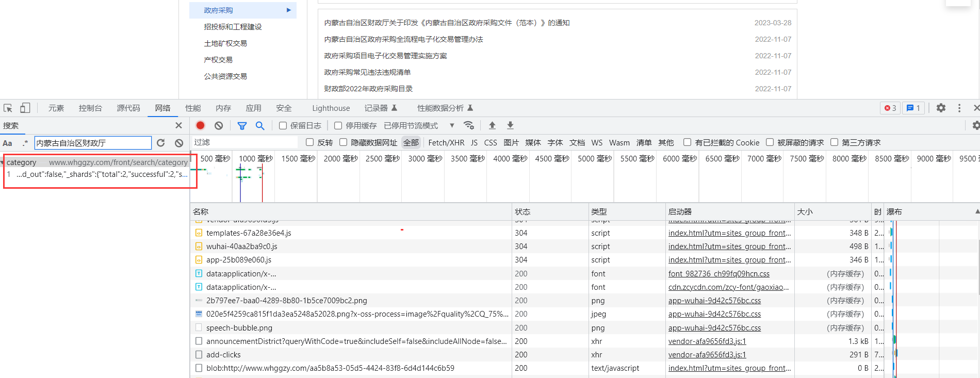Toggle match case Aa in search
Viewport: 980px width, 378px height.
(x=7, y=143)
